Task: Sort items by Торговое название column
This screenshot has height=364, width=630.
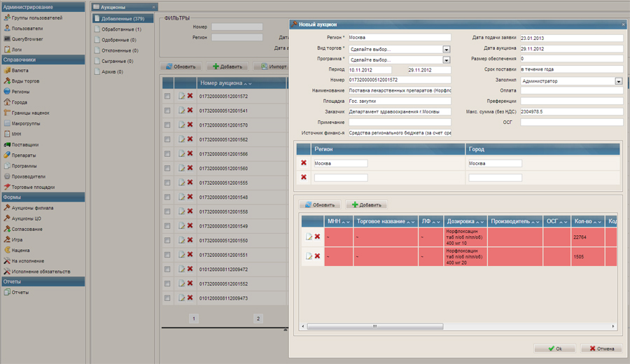Action: pyautogui.click(x=386, y=221)
